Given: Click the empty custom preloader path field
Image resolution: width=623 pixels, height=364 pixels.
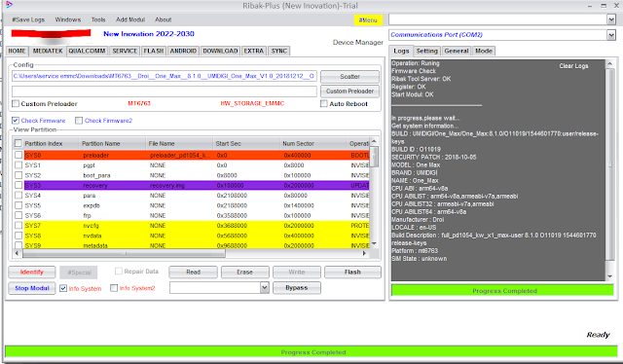Looking at the screenshot, I should (165, 91).
